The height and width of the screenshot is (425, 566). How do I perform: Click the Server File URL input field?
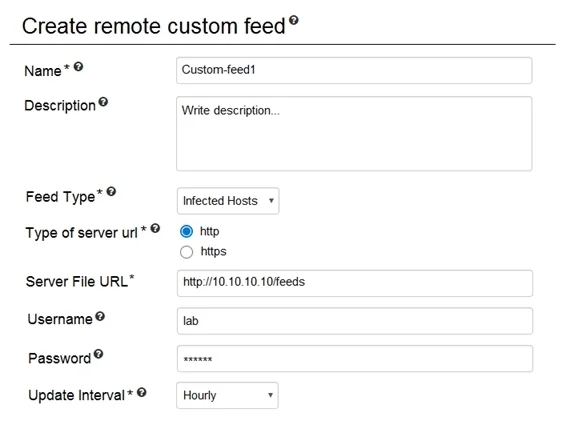click(x=355, y=283)
